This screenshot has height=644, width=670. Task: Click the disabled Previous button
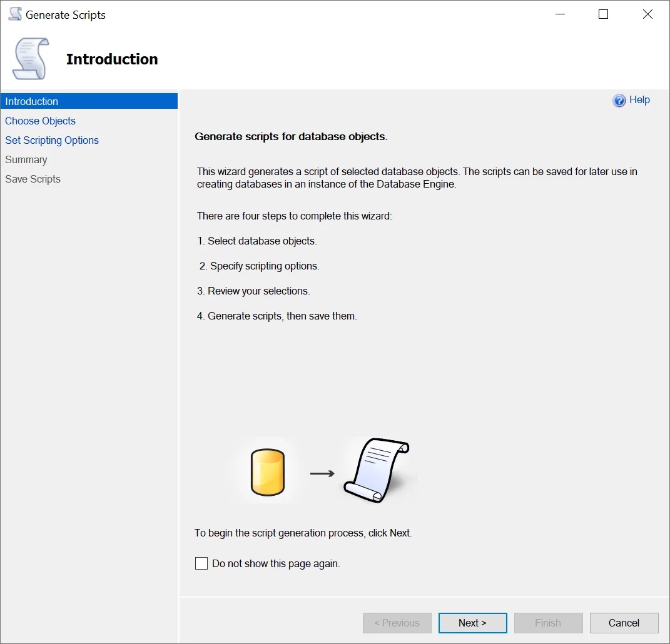397,623
